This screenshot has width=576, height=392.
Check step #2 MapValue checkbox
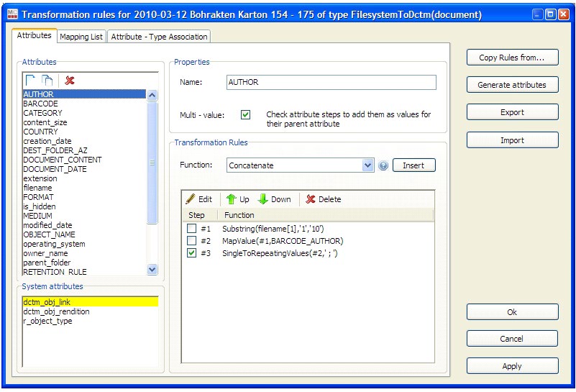(x=192, y=241)
